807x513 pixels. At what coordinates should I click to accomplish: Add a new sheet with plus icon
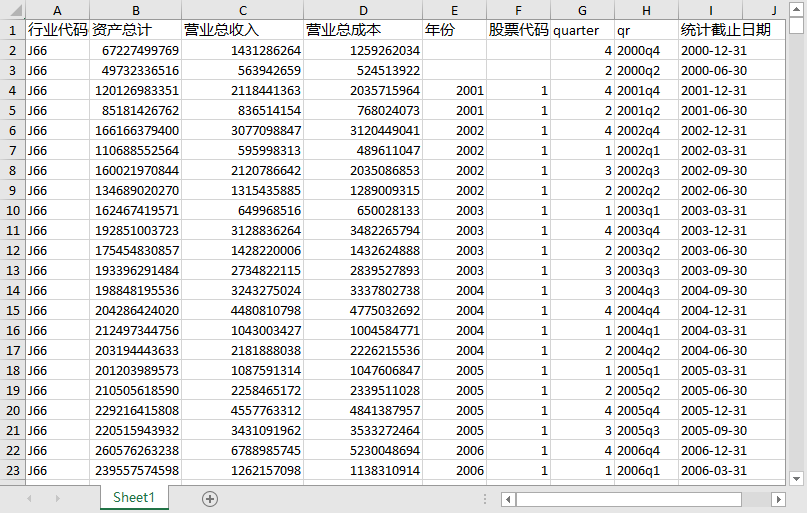(x=210, y=499)
